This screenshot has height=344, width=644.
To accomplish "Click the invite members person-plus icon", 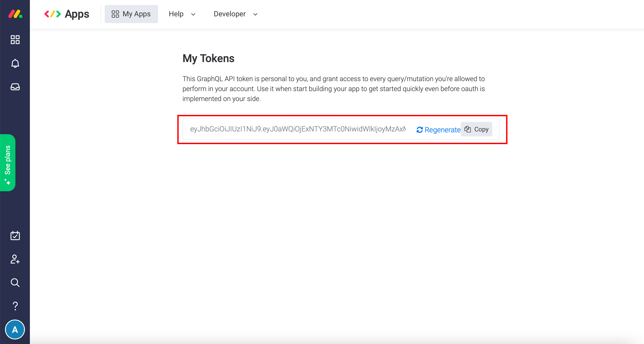I will pos(15,259).
